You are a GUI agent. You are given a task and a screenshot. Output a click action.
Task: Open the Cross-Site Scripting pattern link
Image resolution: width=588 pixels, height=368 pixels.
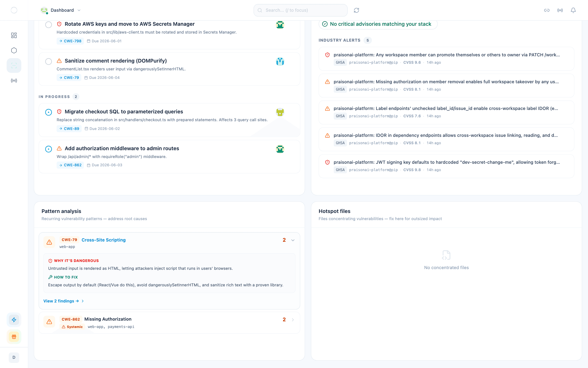(104, 240)
